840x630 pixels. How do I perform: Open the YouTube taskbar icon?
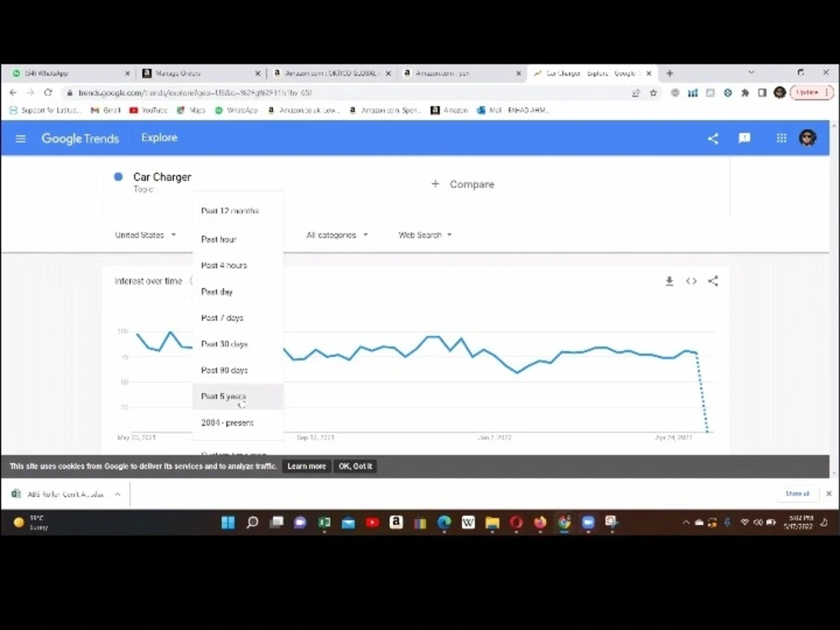tap(372, 522)
